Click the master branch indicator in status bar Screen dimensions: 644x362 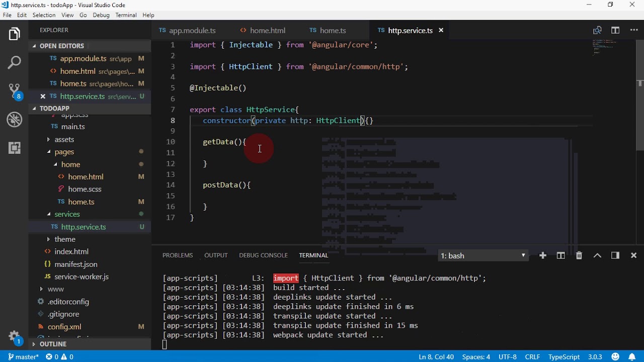tap(23, 357)
